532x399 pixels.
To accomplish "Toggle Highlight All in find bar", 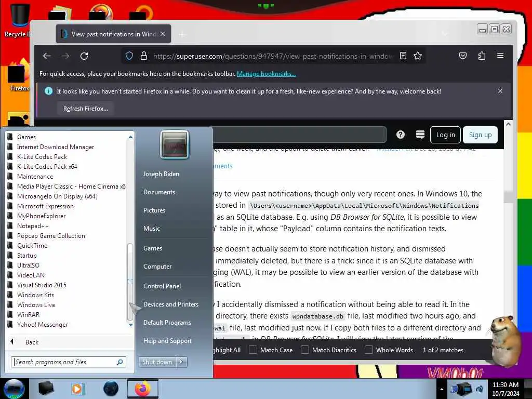I will tap(227, 350).
